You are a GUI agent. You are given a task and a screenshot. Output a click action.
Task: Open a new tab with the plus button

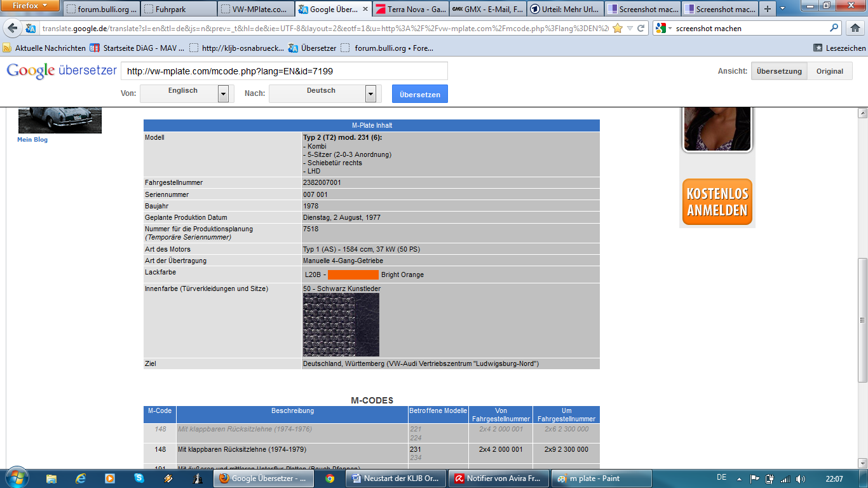[768, 9]
